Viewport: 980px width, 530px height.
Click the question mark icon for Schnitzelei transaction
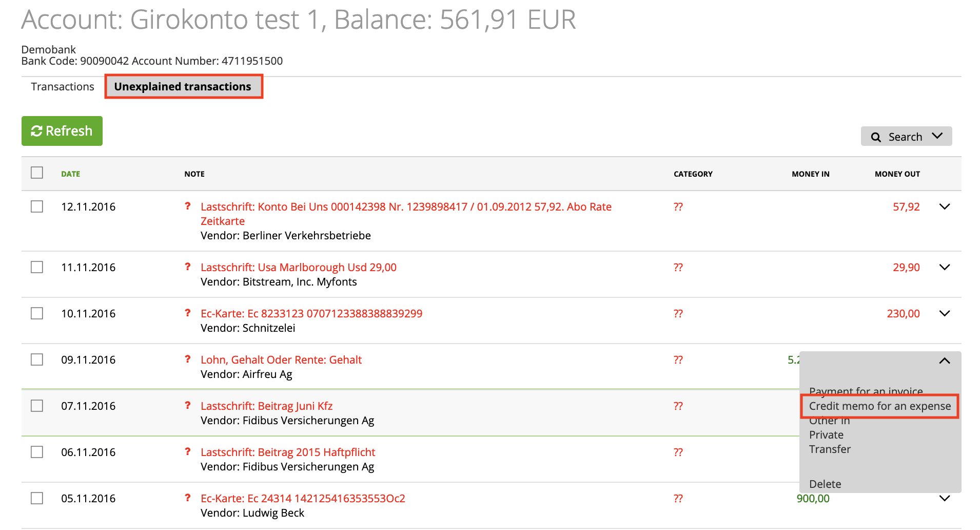tap(188, 313)
